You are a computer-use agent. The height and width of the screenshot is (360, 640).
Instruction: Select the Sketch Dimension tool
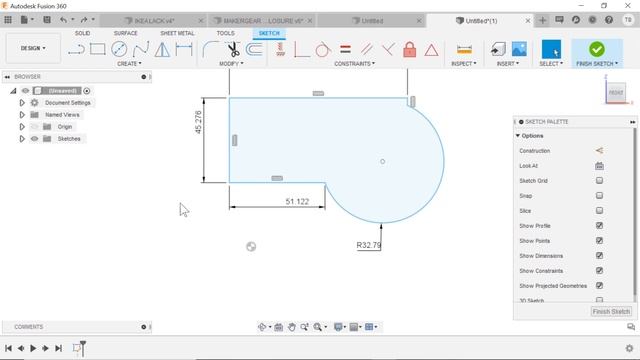click(x=184, y=49)
